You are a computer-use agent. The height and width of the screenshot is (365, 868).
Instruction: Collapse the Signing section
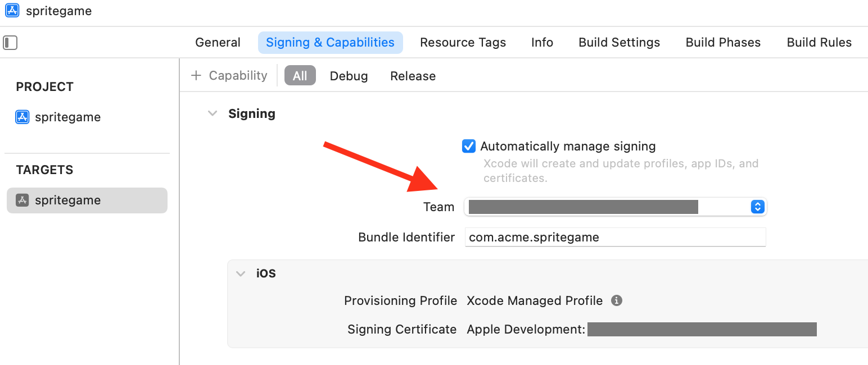[213, 113]
